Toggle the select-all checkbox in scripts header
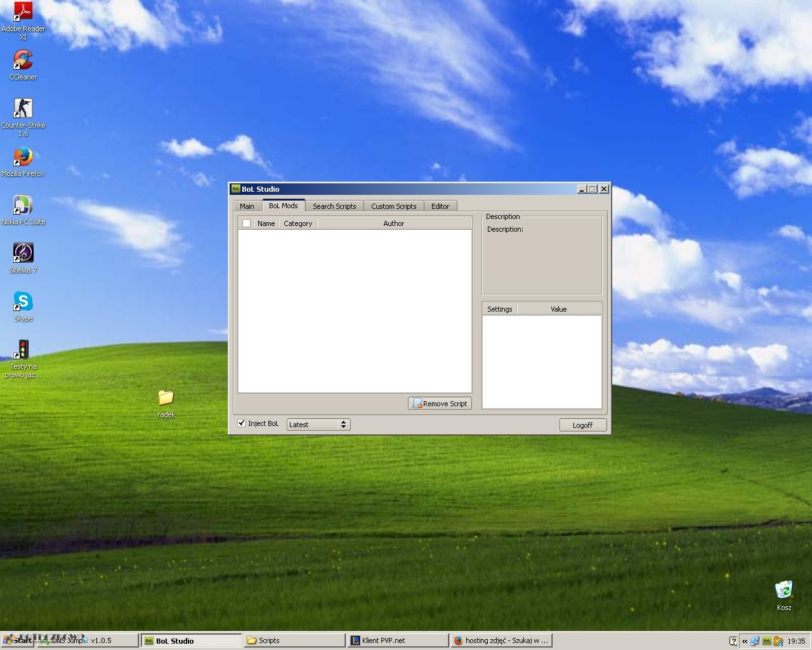The width and height of the screenshot is (812, 650). (246, 223)
